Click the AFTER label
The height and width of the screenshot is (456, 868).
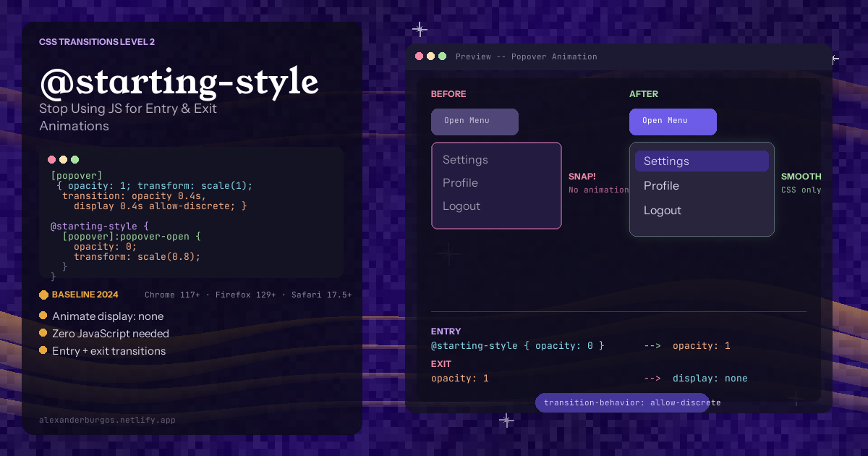[x=644, y=94]
